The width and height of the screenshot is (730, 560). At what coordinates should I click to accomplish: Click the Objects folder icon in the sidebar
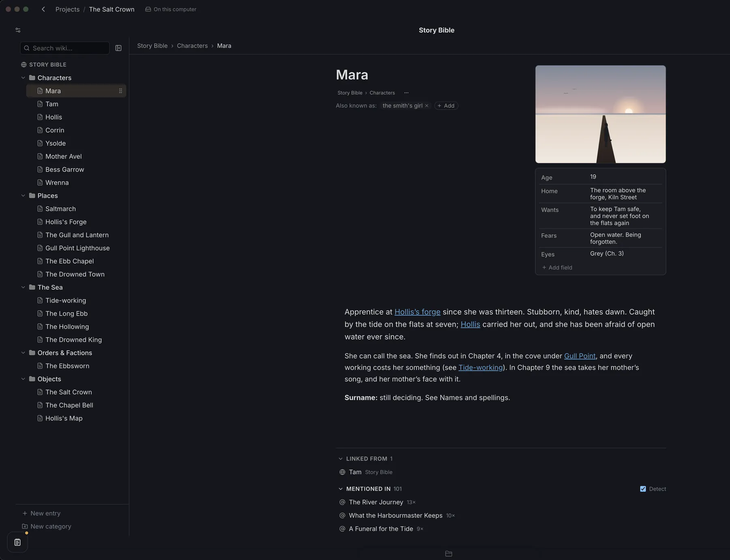pyautogui.click(x=32, y=379)
